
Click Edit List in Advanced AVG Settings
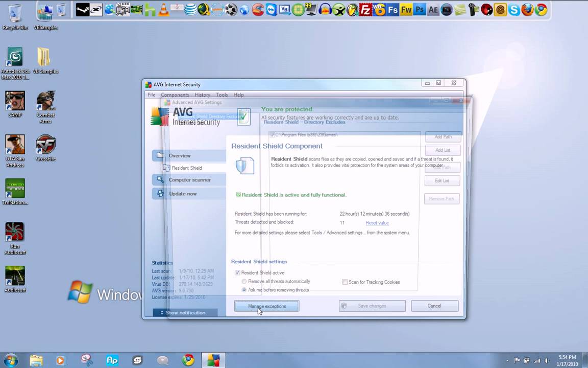[x=442, y=180]
